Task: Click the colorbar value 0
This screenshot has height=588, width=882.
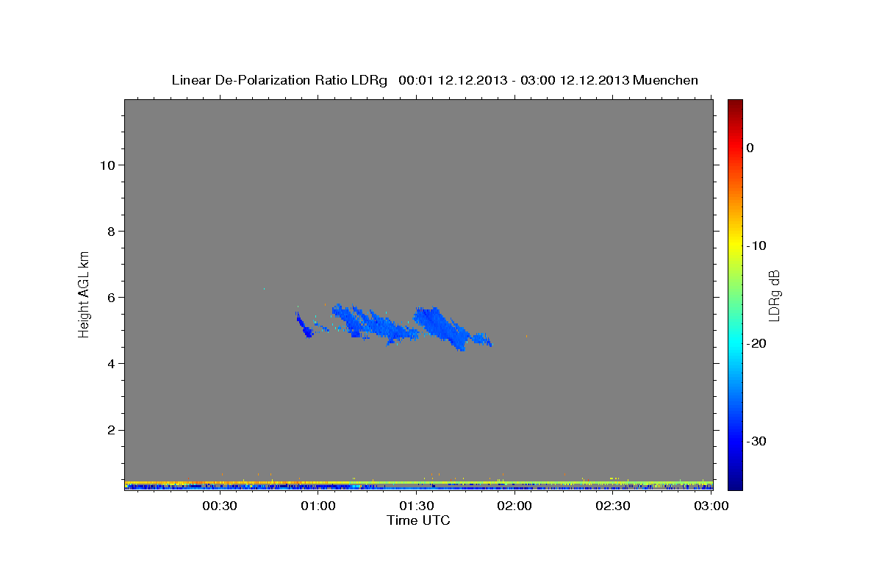Action: pos(750,148)
